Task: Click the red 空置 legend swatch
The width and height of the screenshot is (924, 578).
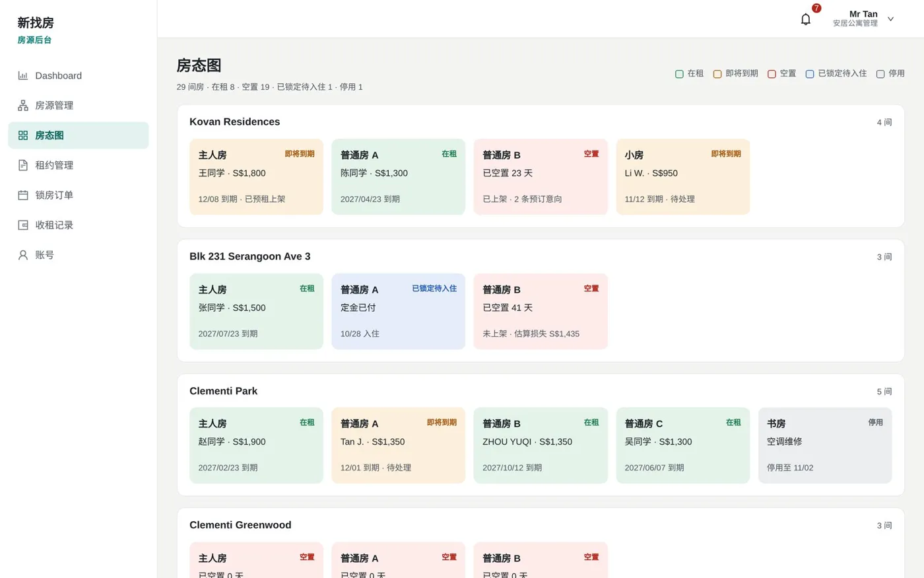Action: click(772, 74)
